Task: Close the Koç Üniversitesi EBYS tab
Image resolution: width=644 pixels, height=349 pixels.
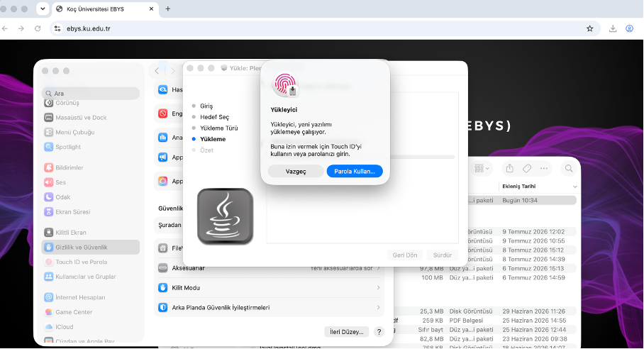Action: tap(151, 9)
